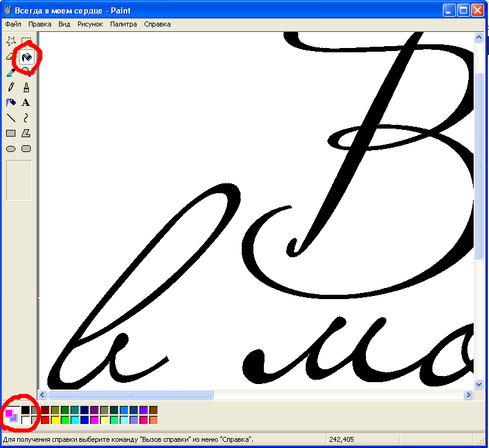
Task: Select the bright lime green swatch
Action: click(x=65, y=420)
